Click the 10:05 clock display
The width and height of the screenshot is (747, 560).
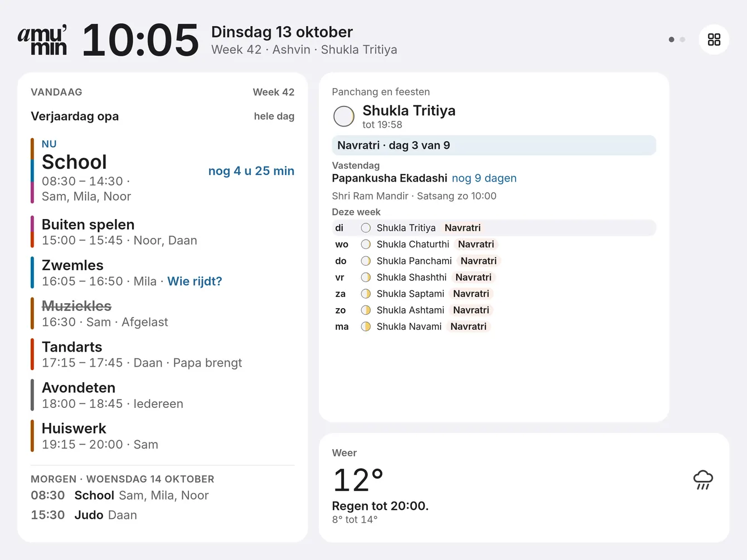[x=140, y=40]
